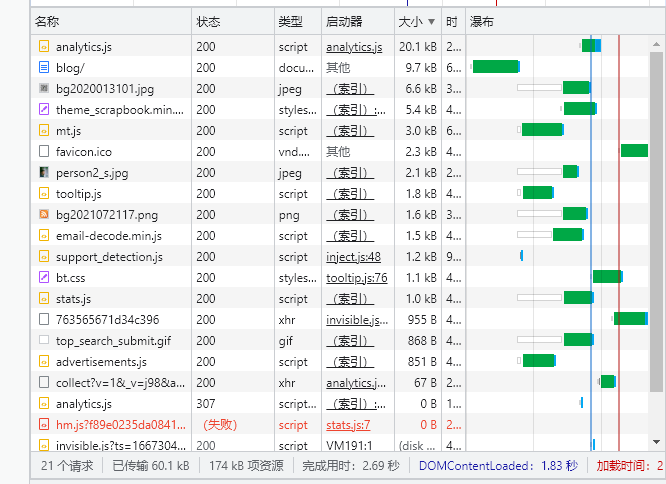Sort requests by the 状态 column header
The width and height of the screenshot is (666, 484).
208,21
